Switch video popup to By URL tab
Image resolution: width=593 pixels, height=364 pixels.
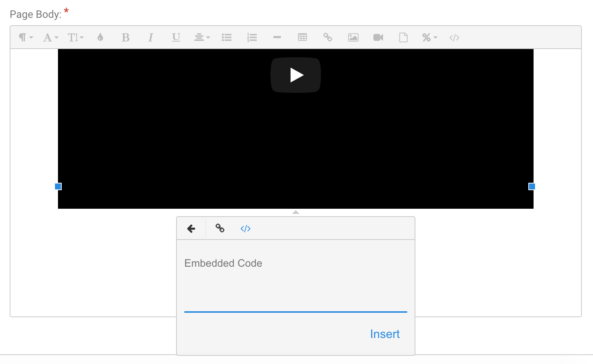[x=220, y=228]
